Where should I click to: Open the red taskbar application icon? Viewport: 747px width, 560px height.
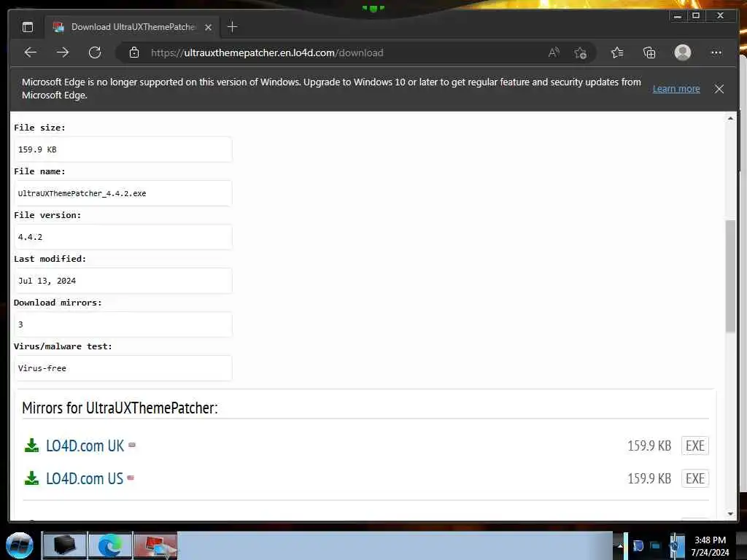tap(155, 545)
